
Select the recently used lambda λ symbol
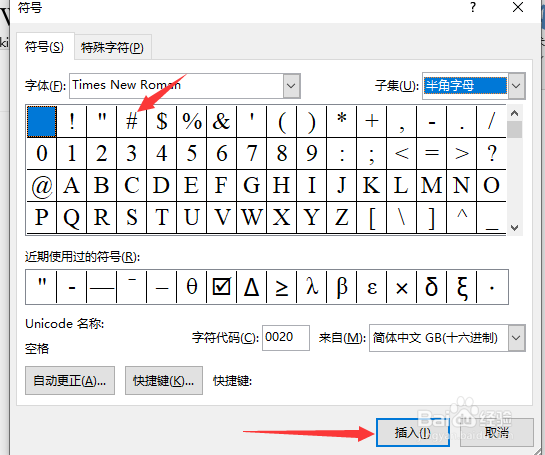312,287
